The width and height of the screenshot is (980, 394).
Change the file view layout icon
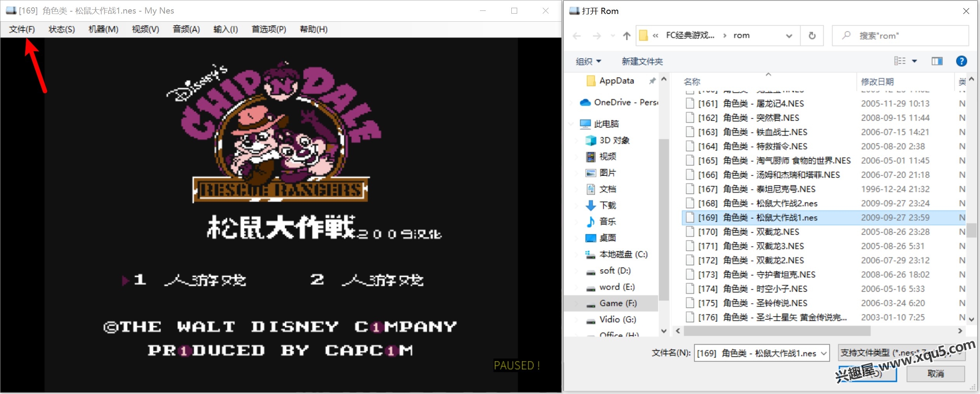coord(900,61)
